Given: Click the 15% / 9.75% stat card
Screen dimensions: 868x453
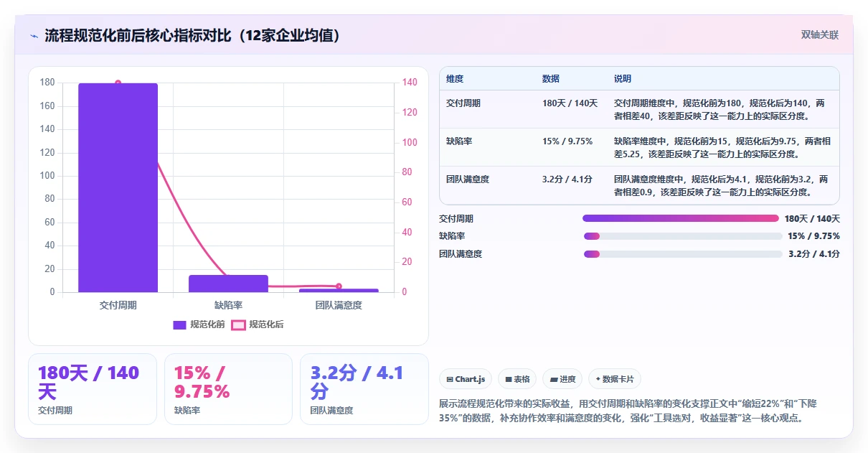Looking at the screenshot, I should (x=228, y=389).
